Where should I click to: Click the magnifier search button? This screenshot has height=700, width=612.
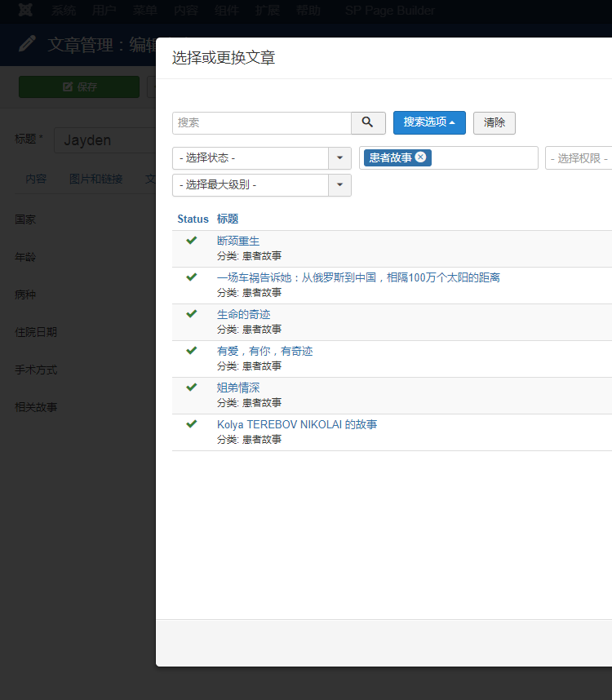point(368,122)
